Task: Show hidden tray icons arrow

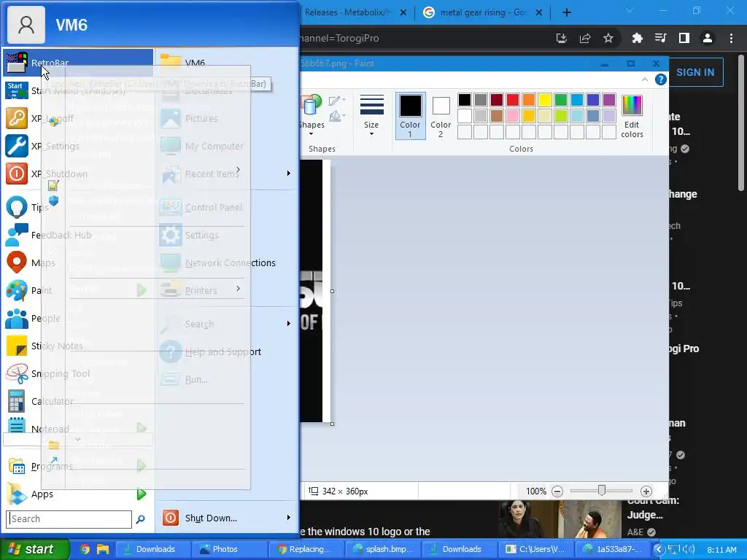Action: point(659,549)
